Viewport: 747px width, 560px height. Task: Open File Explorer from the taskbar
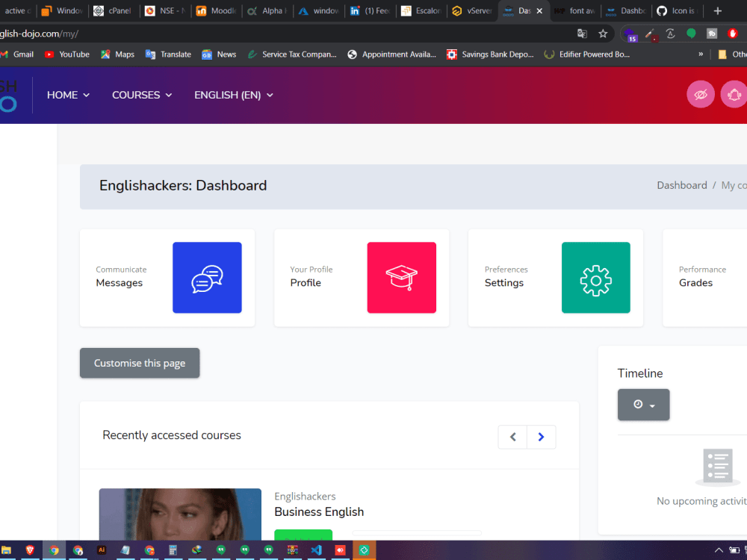pos(6,550)
